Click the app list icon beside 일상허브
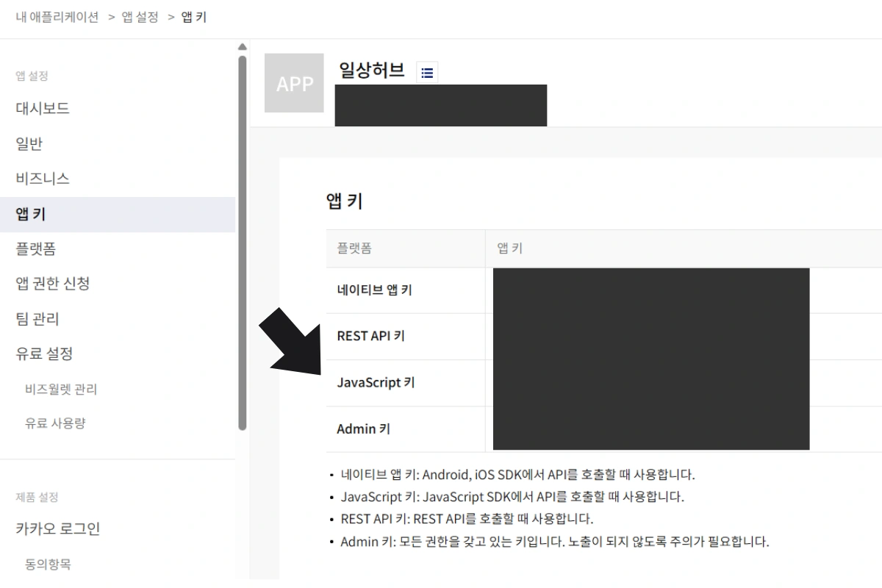This screenshot has height=588, width=882. tap(427, 72)
